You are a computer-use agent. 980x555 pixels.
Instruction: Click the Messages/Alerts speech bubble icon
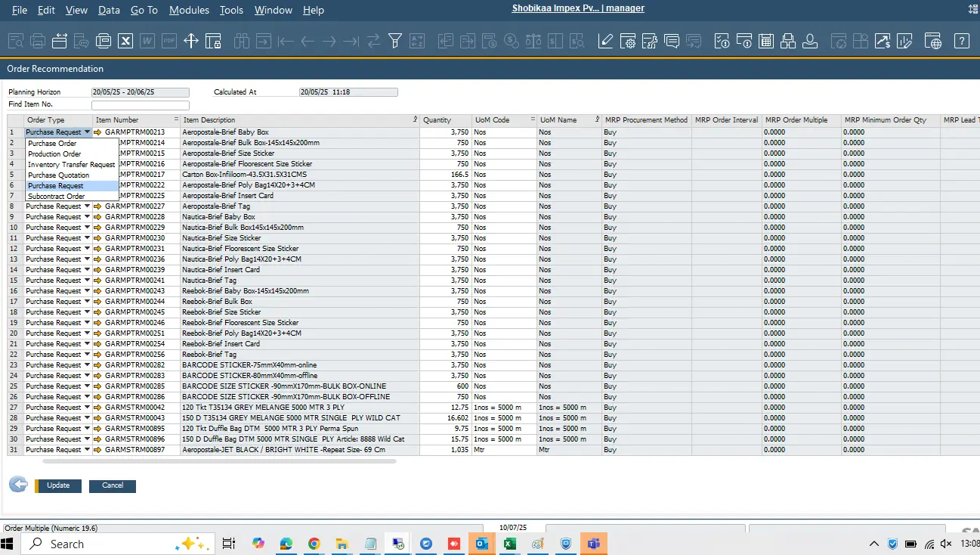click(671, 41)
